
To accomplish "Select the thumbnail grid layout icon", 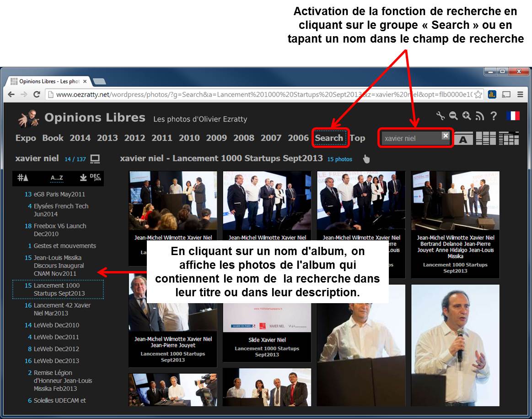I will tap(485, 138).
